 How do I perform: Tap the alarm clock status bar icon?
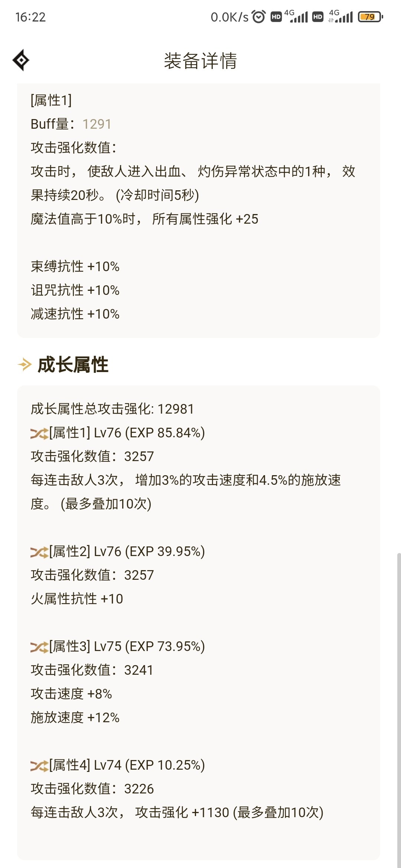tap(259, 17)
